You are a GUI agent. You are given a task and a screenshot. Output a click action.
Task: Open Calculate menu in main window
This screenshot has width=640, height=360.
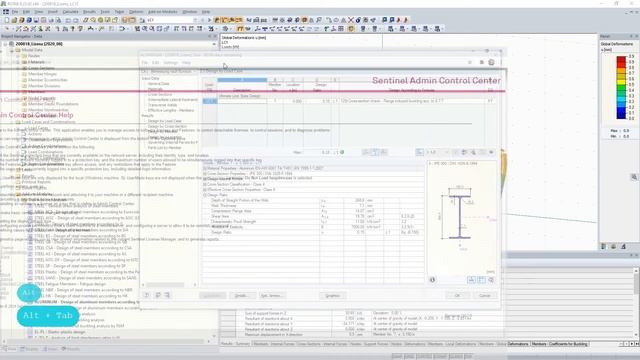coord(70,12)
